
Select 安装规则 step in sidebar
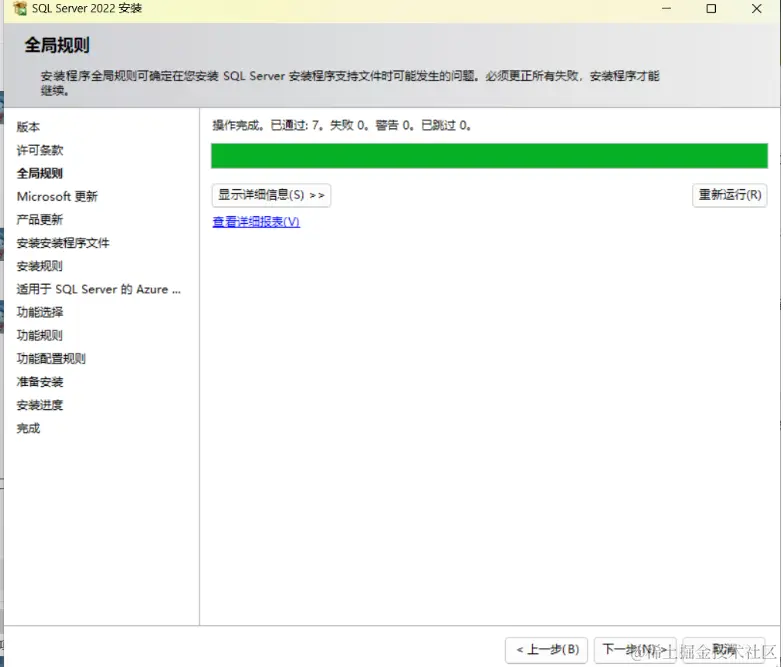pos(39,266)
